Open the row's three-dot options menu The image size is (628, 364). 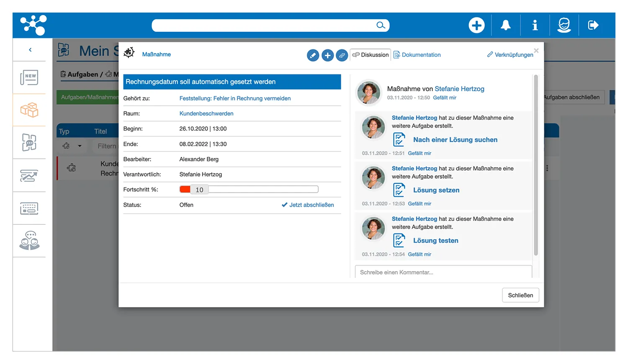547,168
